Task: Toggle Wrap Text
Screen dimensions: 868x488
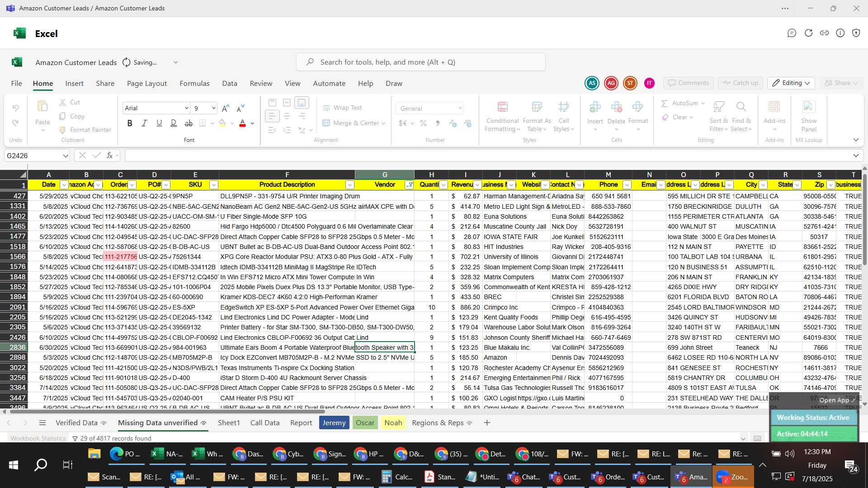Action: click(x=342, y=108)
